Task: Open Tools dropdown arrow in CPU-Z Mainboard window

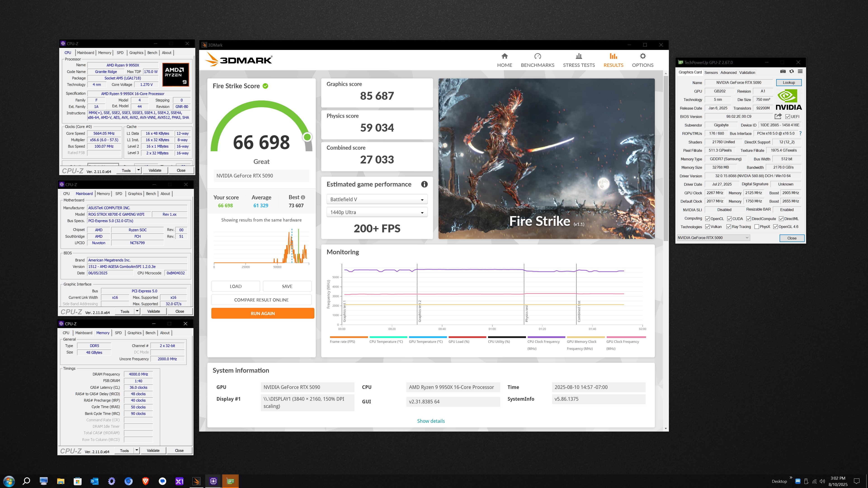Action: point(137,311)
